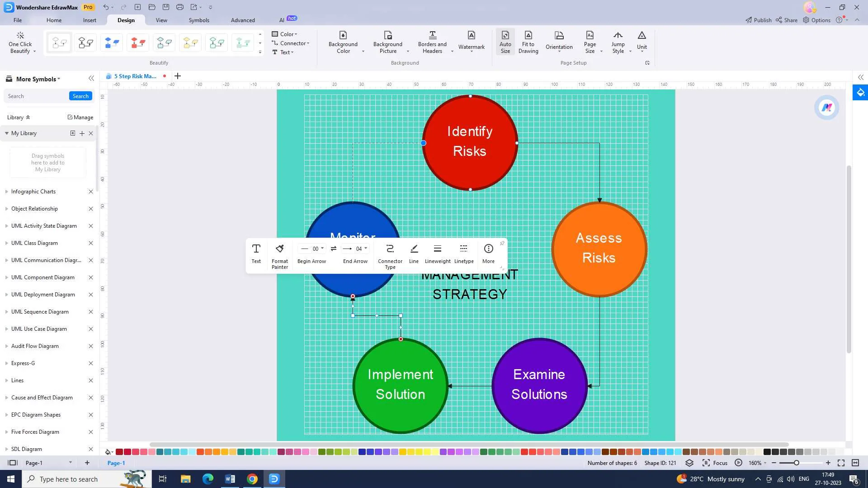Open the Design tab
This screenshot has width=868, height=488.
click(x=126, y=20)
